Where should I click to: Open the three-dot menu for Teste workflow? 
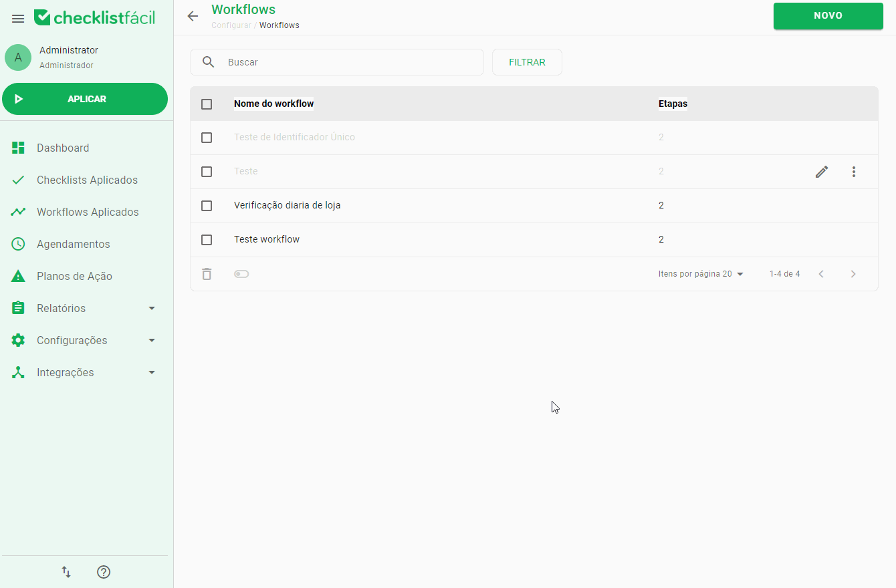(x=854, y=172)
